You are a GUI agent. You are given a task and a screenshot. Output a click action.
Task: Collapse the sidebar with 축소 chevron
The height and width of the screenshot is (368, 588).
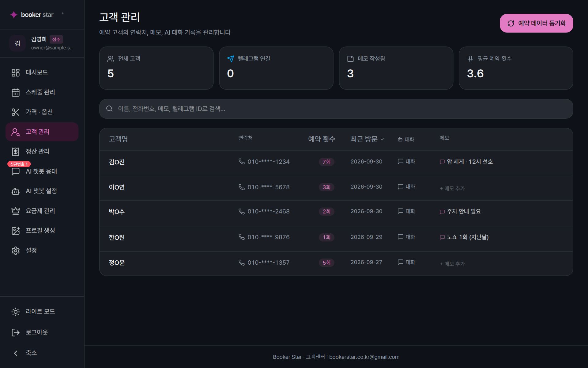pyautogui.click(x=16, y=353)
